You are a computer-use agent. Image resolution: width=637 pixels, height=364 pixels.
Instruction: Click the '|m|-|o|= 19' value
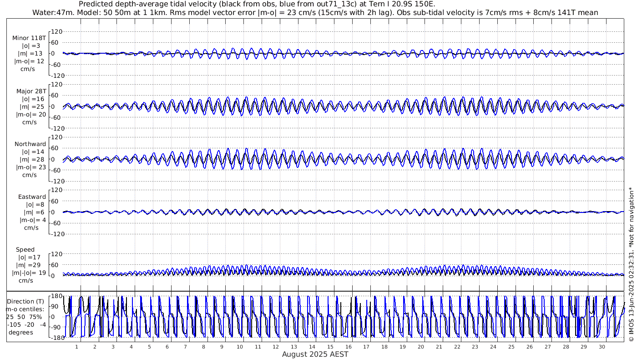point(29,273)
